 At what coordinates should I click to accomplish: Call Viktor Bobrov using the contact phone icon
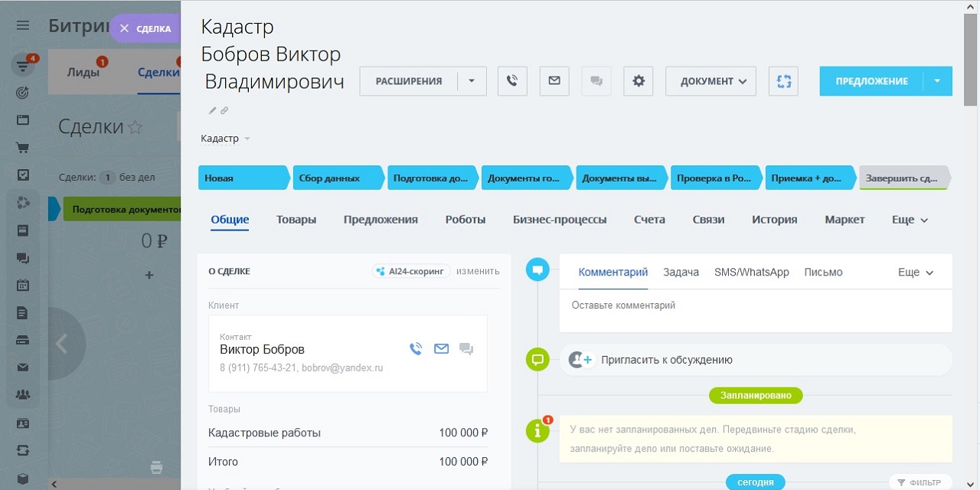[416, 349]
